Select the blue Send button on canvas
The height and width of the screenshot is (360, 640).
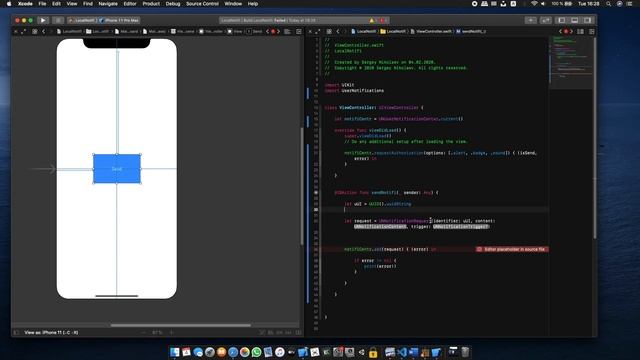[117, 169]
